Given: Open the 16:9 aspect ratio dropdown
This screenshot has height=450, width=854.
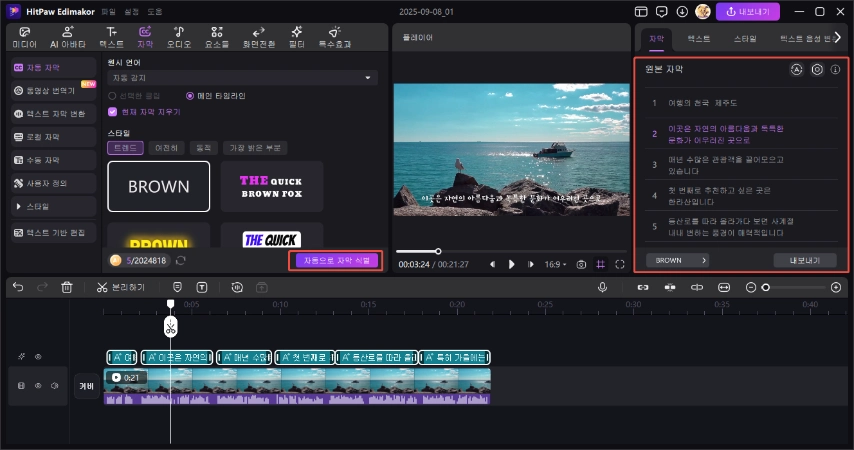Looking at the screenshot, I should tap(552, 264).
